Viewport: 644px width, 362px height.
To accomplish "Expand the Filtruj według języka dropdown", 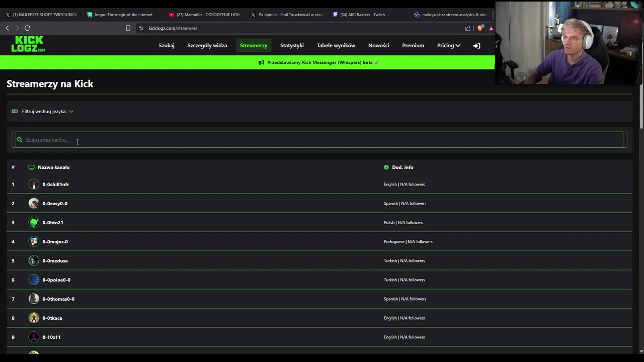I will point(48,111).
